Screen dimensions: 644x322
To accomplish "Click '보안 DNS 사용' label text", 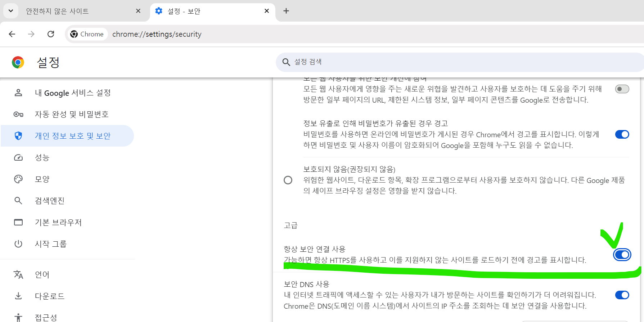I will click(307, 284).
